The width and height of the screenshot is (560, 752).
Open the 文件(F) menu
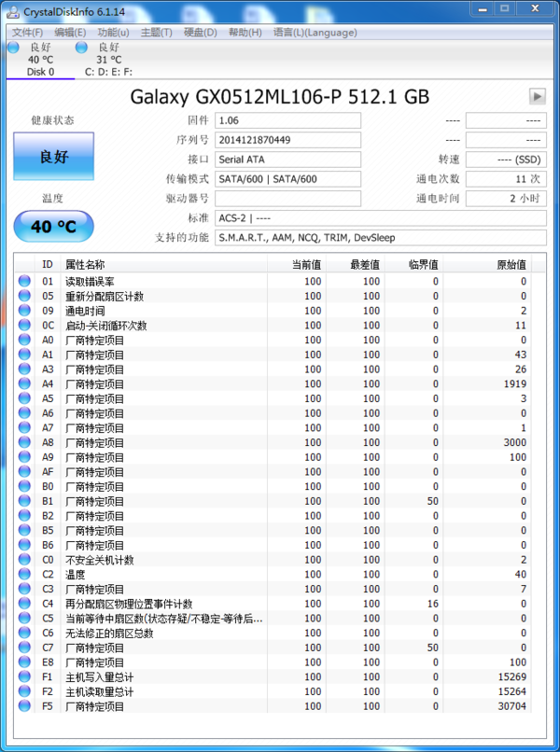tap(27, 33)
